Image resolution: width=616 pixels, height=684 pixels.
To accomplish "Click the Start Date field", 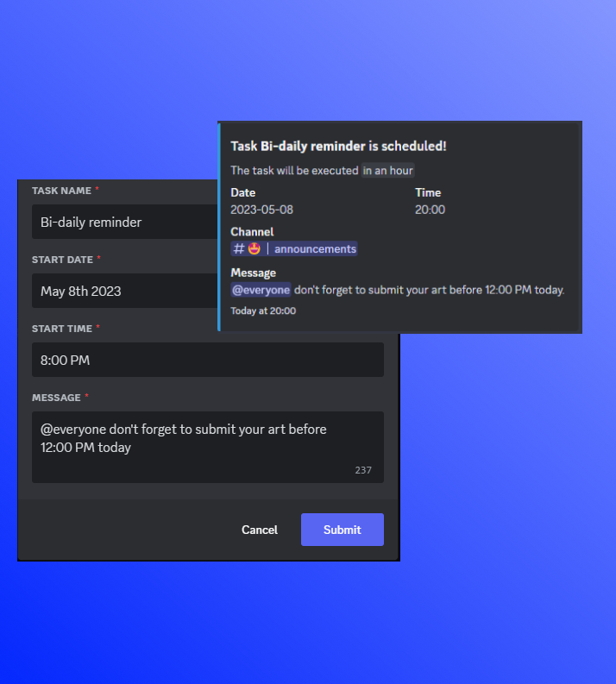I will (x=125, y=291).
